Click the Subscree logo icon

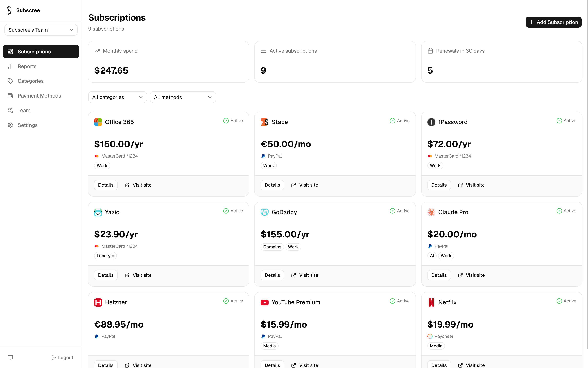pos(9,10)
